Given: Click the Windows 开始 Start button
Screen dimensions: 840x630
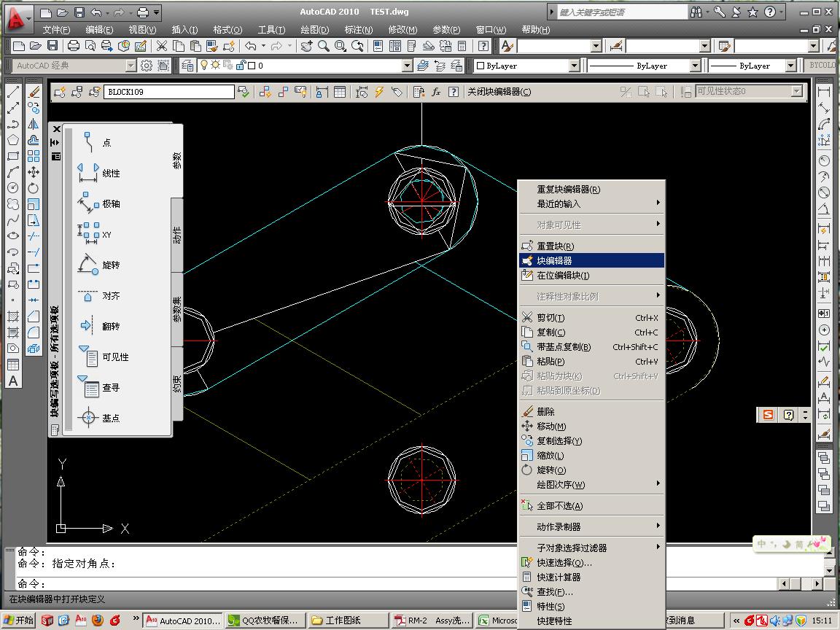Looking at the screenshot, I should 18,621.
